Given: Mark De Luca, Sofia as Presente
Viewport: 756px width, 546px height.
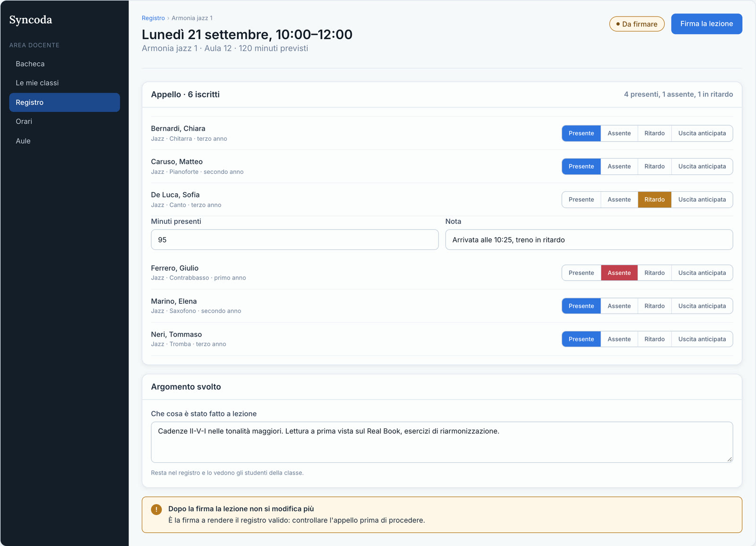Looking at the screenshot, I should tap(581, 199).
